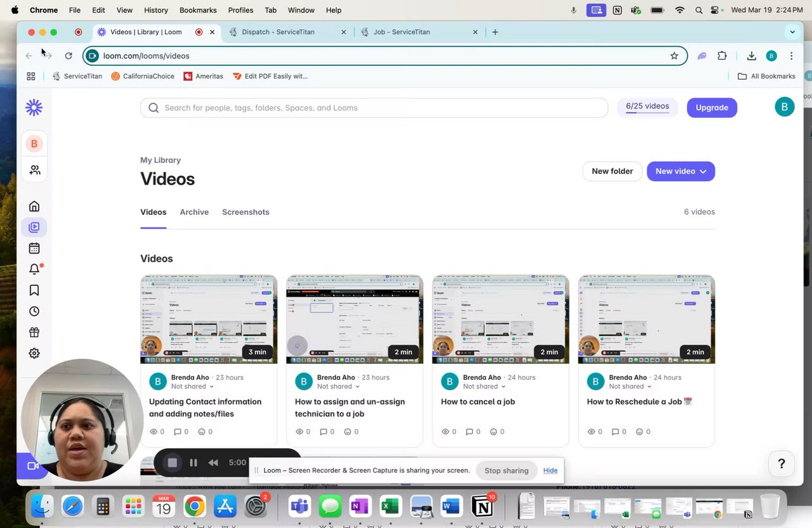812x528 pixels.
Task: Open the team members icon in sidebar
Action: click(x=34, y=170)
